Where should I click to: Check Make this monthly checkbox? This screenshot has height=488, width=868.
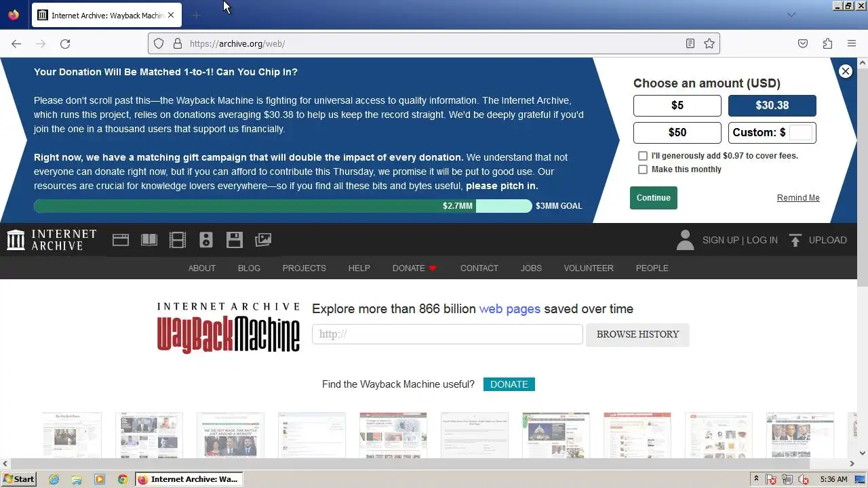[x=643, y=169]
